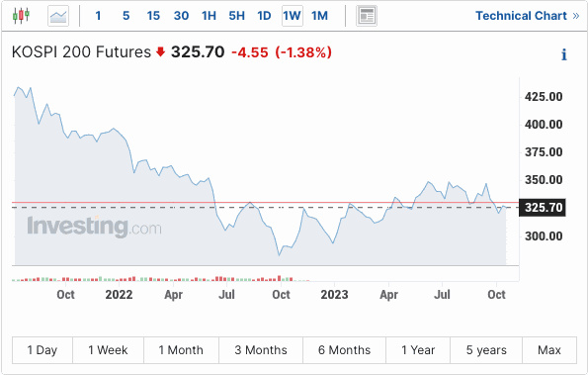
Task: Show the 1 Day range
Action: click(42, 350)
